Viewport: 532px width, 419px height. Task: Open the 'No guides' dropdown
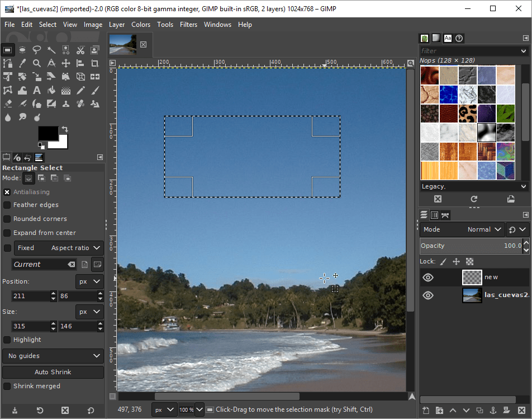53,356
